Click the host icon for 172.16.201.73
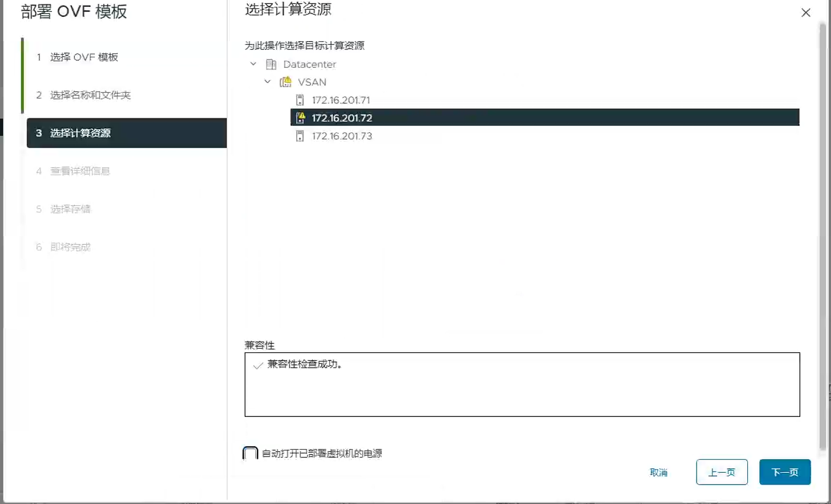 (300, 136)
